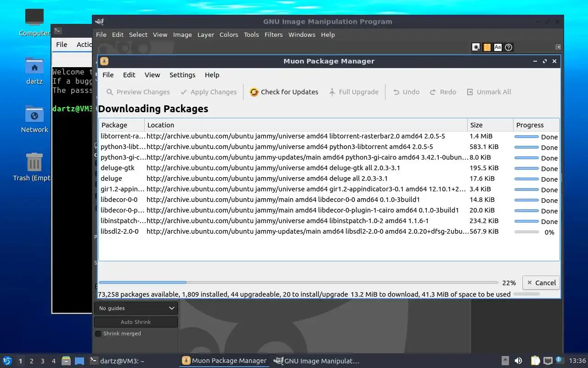Open the No guides dropdown in GIMP

tap(136, 308)
